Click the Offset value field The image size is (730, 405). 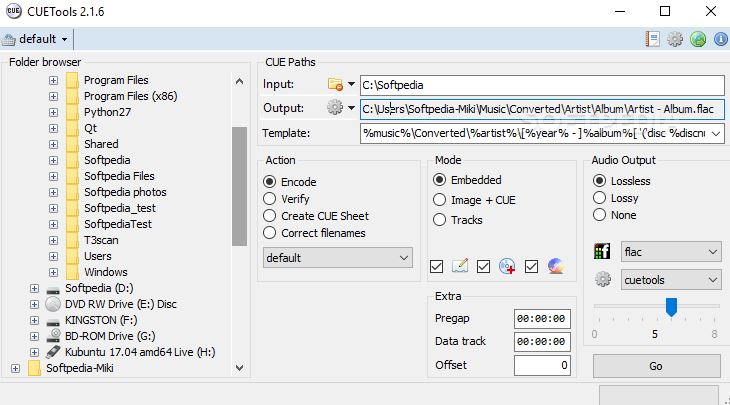click(x=542, y=365)
